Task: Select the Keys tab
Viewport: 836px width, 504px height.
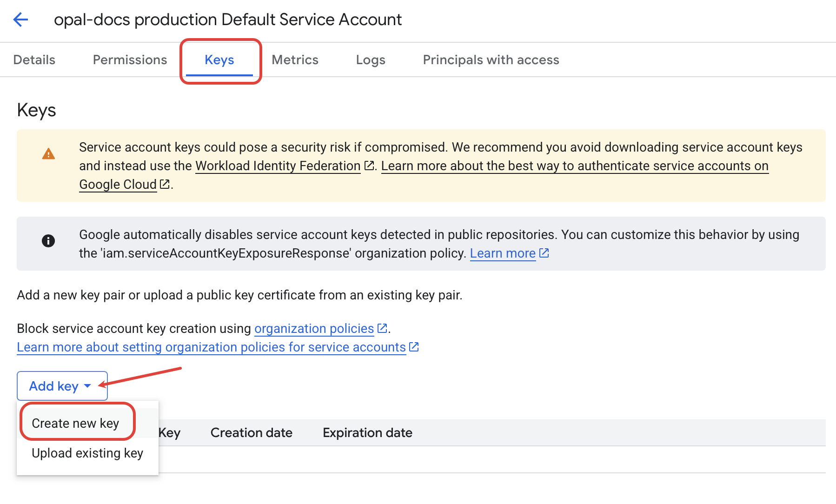Action: click(x=219, y=60)
